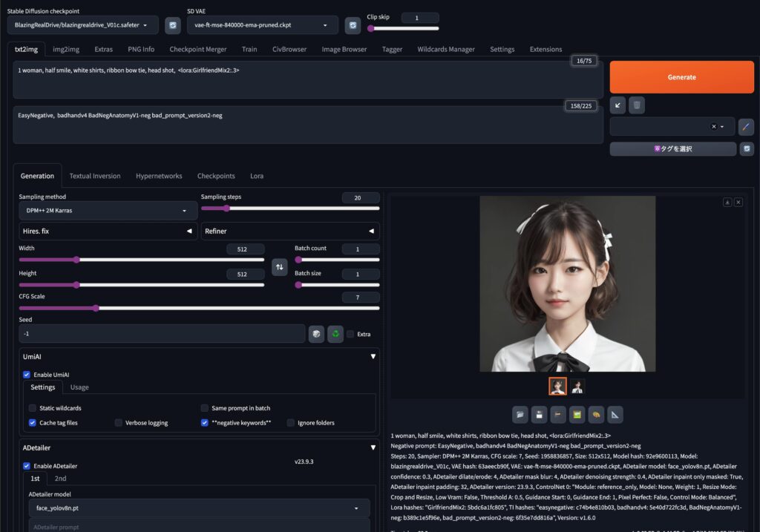Click the arrow icon to read generation parameters
760x532 pixels.
[x=617, y=105]
